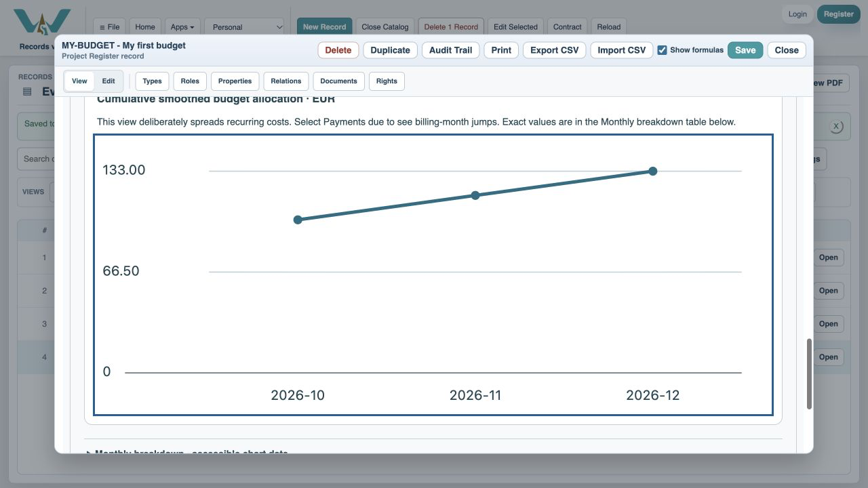
Task: Open the Documents tab
Action: [339, 81]
